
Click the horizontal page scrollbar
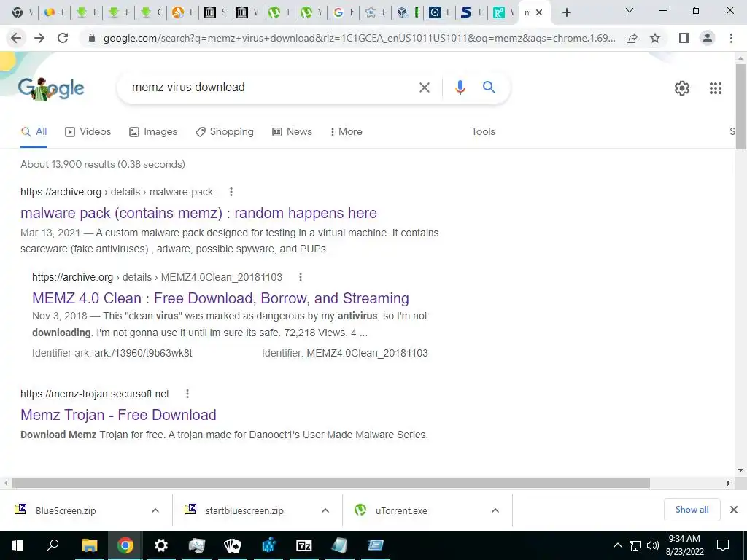tap(330, 483)
